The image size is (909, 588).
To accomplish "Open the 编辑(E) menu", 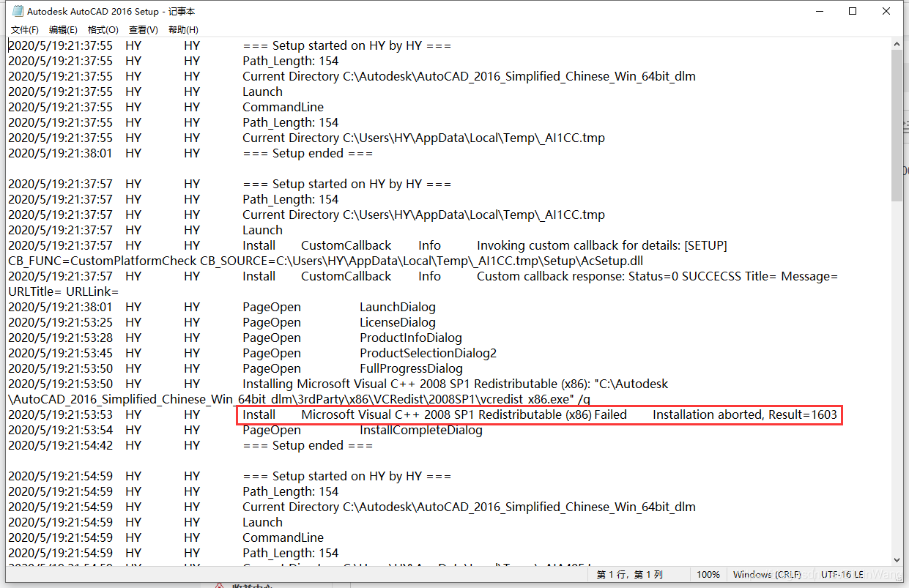I will [x=62, y=29].
